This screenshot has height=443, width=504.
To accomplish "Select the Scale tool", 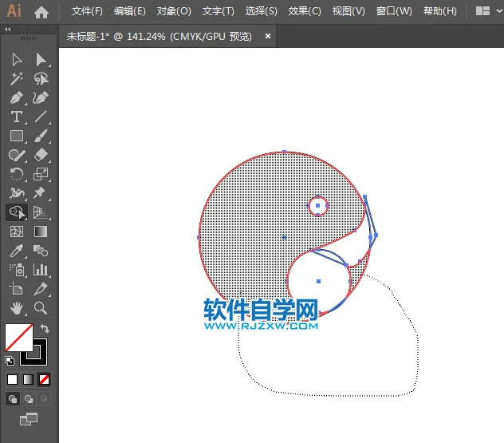I will point(41,174).
